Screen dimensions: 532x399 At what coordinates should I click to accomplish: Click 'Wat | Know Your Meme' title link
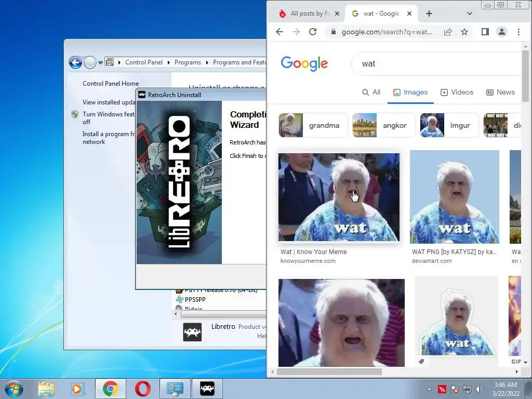coord(313,252)
